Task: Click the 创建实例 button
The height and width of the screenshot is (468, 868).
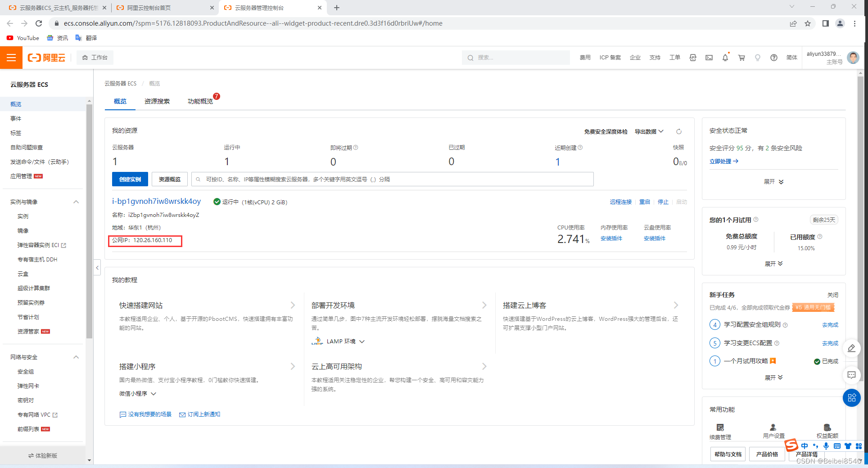Action: click(x=130, y=179)
